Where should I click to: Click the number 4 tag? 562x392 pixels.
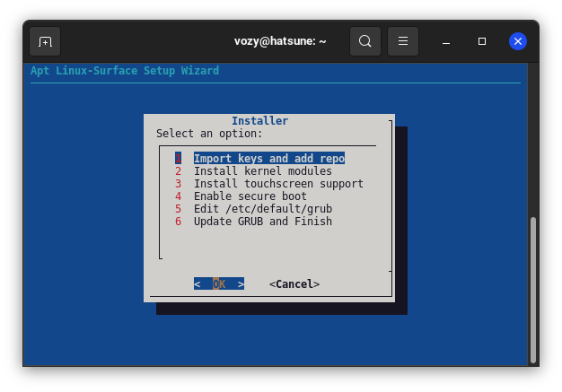[x=178, y=196]
